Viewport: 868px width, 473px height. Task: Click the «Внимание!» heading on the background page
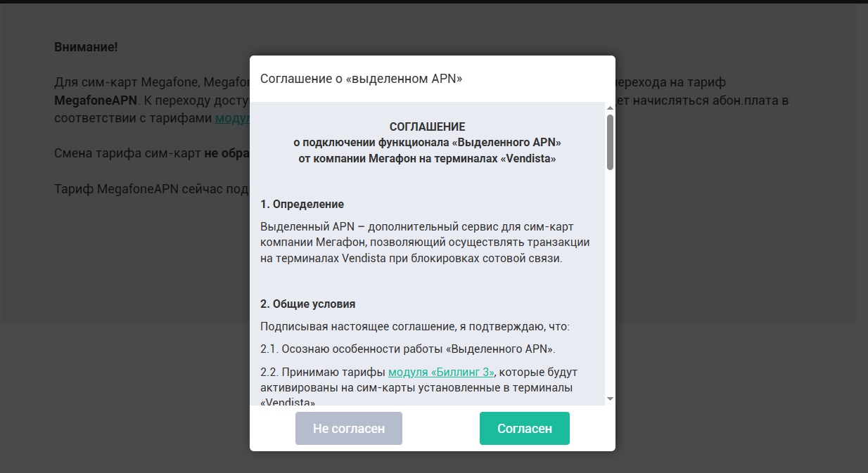pos(86,47)
